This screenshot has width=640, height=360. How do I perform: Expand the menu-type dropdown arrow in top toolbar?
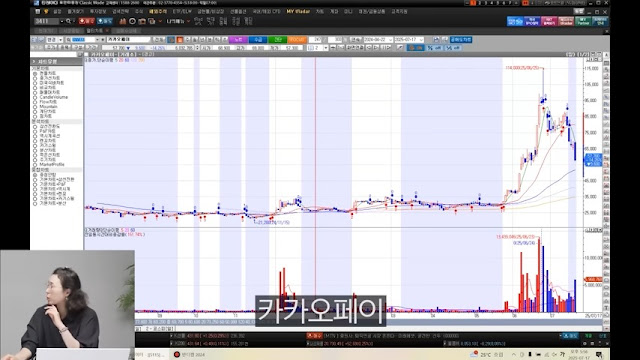pyautogui.click(x=189, y=21)
